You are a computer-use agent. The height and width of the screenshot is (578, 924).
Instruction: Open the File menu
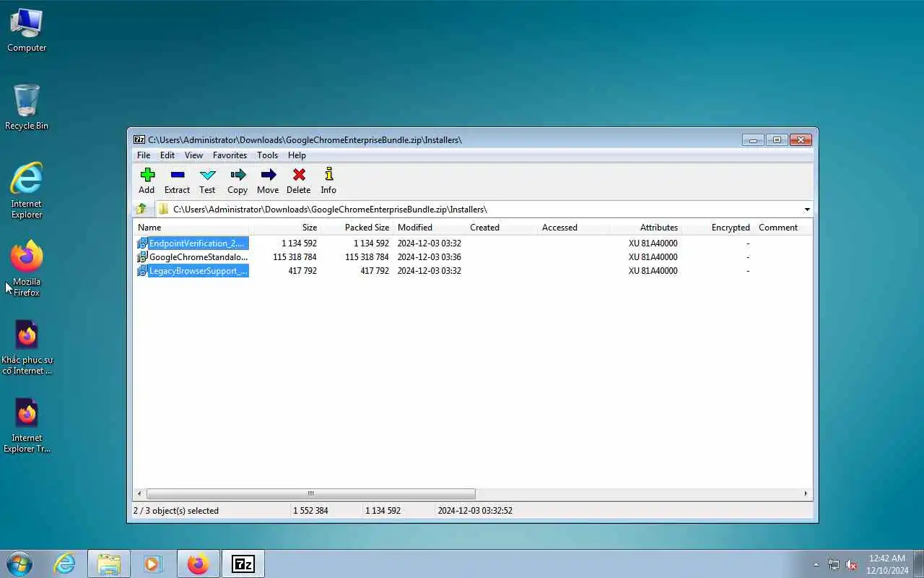[x=144, y=155]
